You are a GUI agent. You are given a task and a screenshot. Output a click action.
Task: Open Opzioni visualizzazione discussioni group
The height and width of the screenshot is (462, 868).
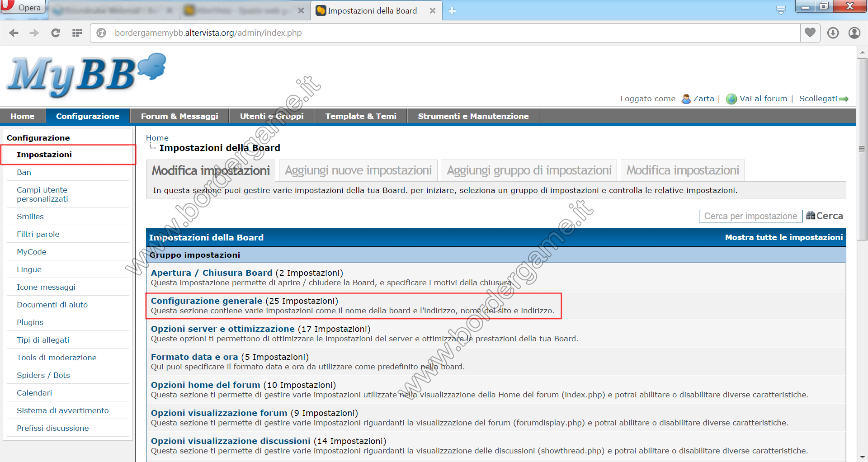[x=231, y=441]
